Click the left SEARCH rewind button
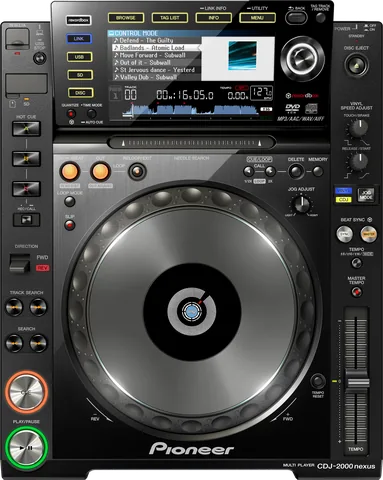The image size is (383, 480). tap(14, 343)
